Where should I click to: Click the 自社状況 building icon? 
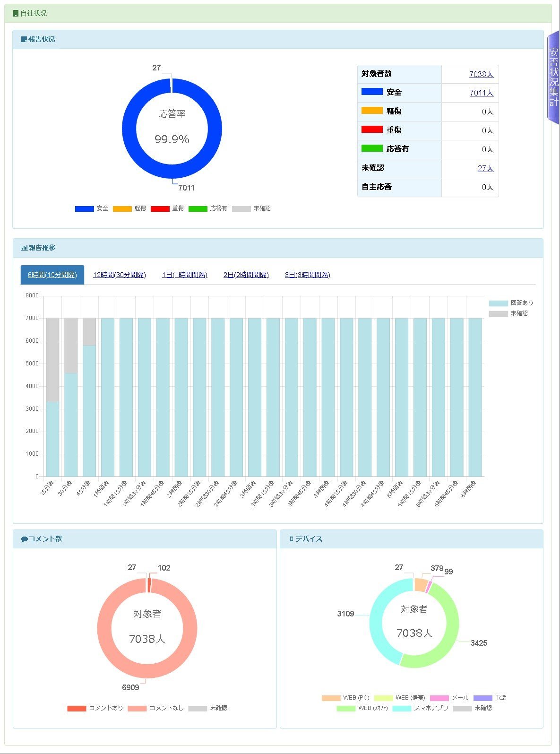pos(16,13)
